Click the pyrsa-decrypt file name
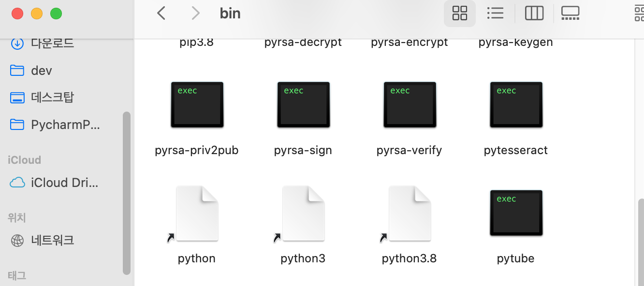Viewport: 644px width, 286px height. (303, 42)
